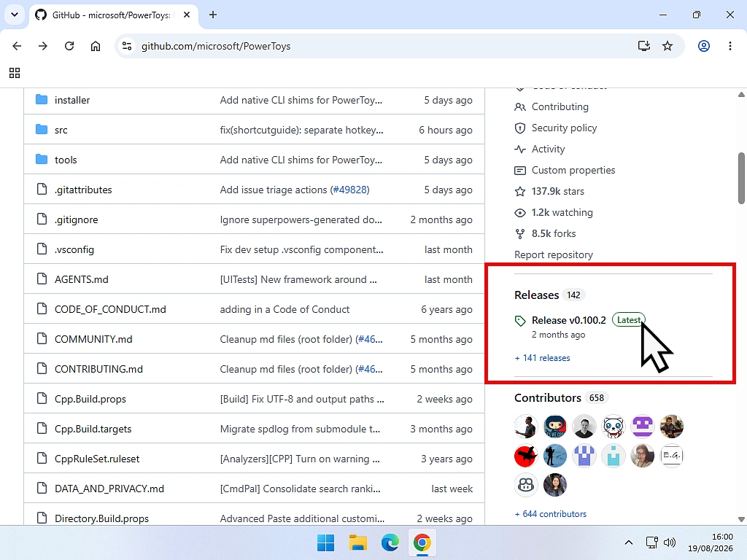The height and width of the screenshot is (560, 747).
Task: Open the 'E.G.' contributor avatar
Action: pyautogui.click(x=672, y=456)
